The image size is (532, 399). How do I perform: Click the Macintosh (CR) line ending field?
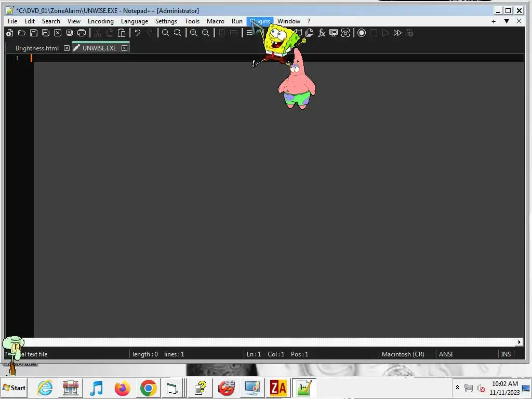pos(403,354)
